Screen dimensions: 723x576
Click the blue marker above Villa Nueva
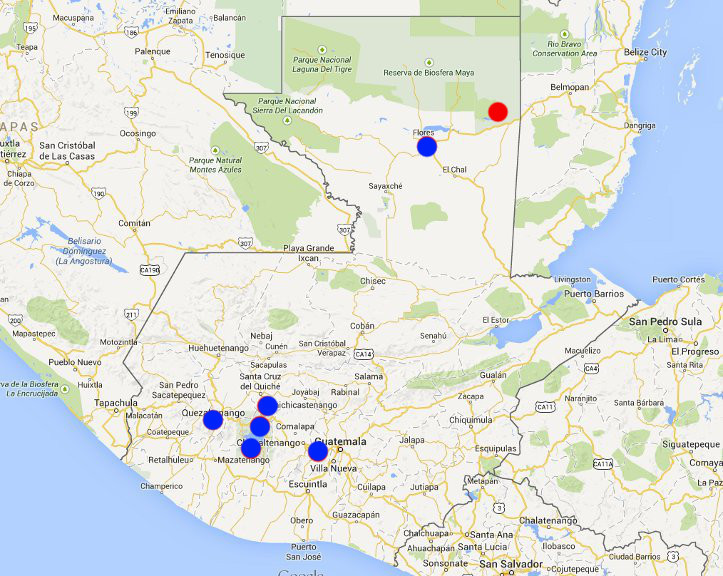tap(318, 451)
